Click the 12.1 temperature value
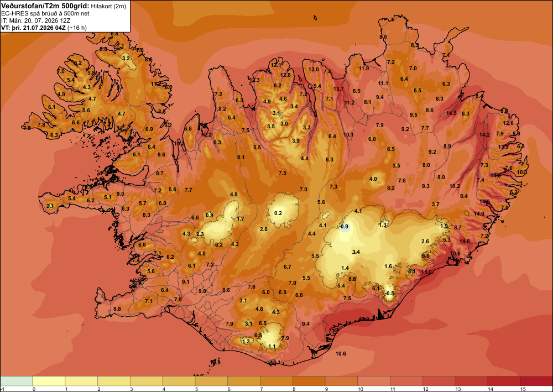Screen dimensions: 553x392 tap(276, 65)
